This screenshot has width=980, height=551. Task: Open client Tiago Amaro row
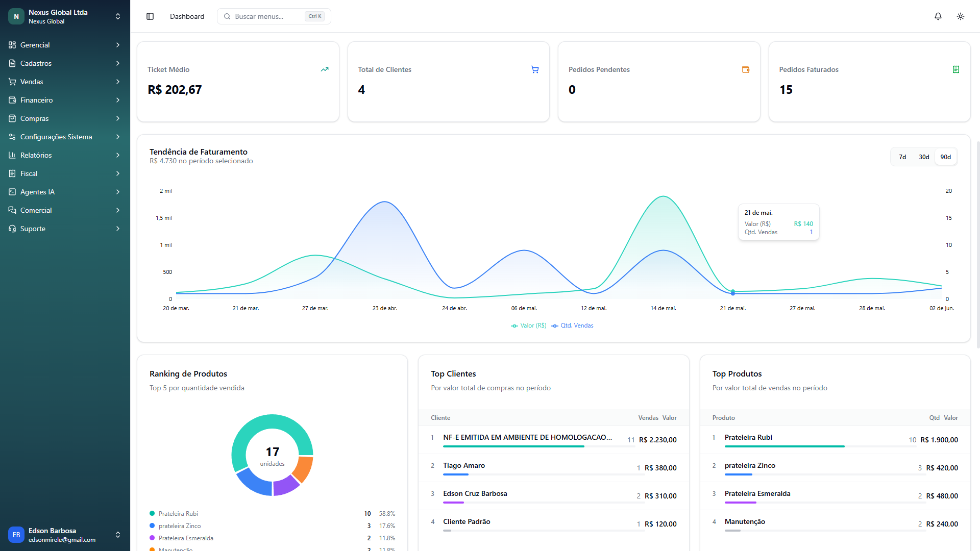point(554,468)
